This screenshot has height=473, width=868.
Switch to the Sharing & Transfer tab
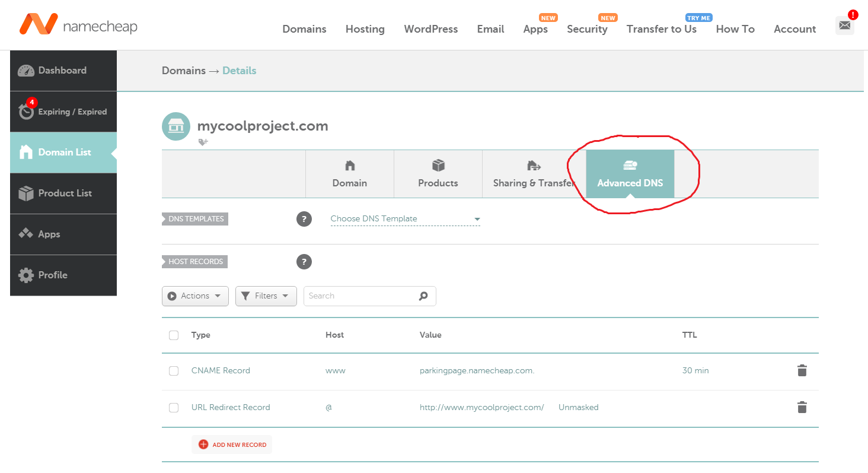534,174
